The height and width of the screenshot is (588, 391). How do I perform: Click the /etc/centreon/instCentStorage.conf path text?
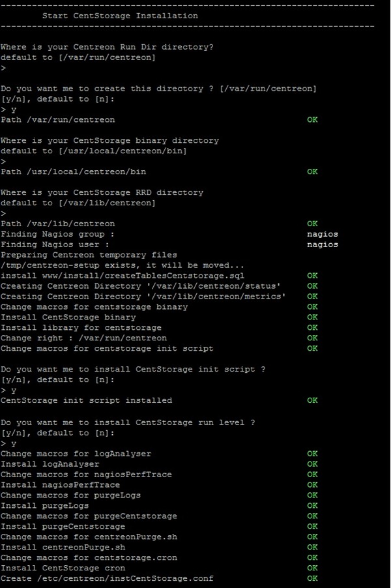[125, 579]
